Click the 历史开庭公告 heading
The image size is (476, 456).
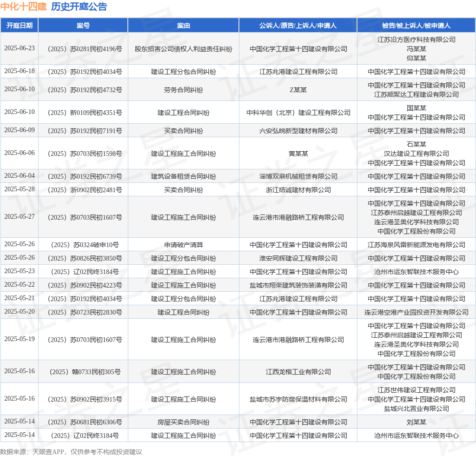click(79, 7)
